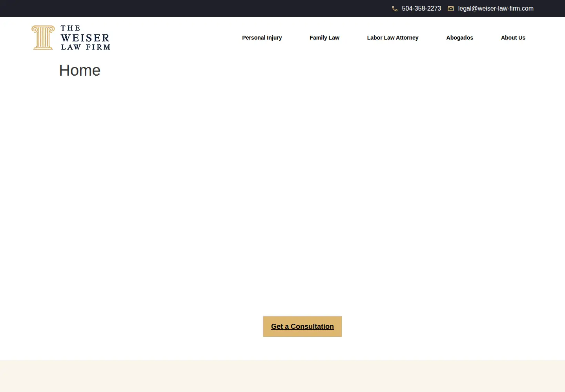Open the Personal Injury menu
This screenshot has width=565, height=392.
(x=262, y=38)
